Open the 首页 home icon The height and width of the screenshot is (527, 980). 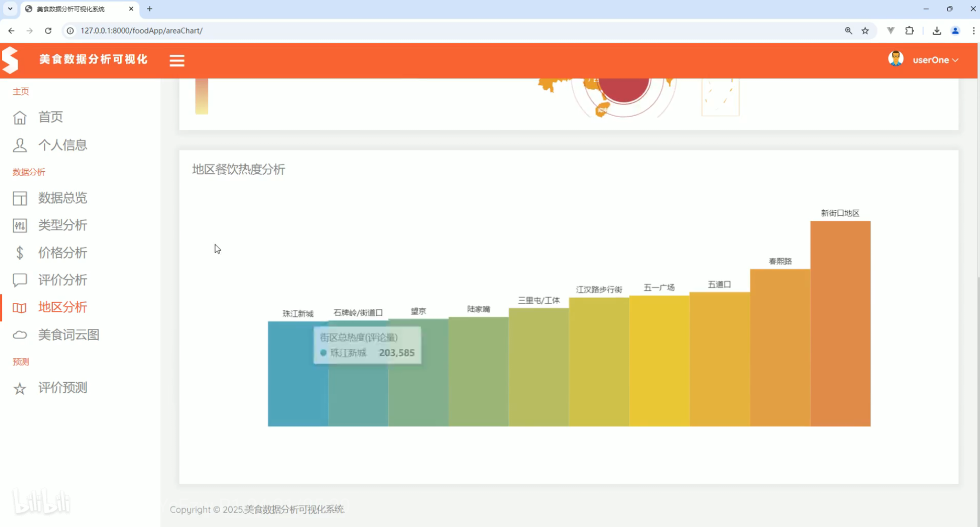tap(20, 118)
